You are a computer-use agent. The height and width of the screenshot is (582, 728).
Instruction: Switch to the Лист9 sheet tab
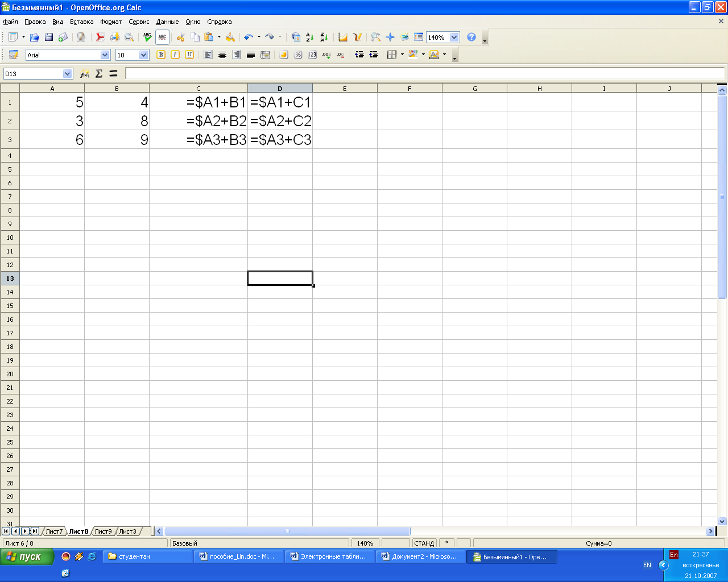[x=103, y=531]
